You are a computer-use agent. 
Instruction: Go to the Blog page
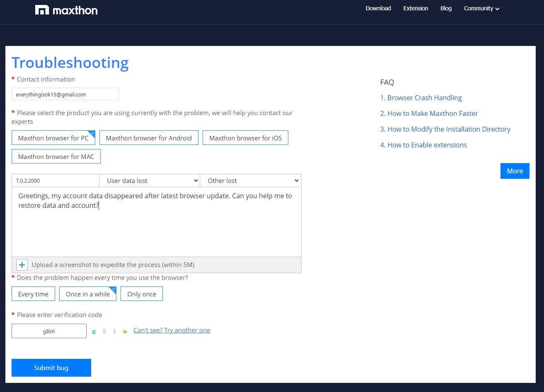[446, 8]
